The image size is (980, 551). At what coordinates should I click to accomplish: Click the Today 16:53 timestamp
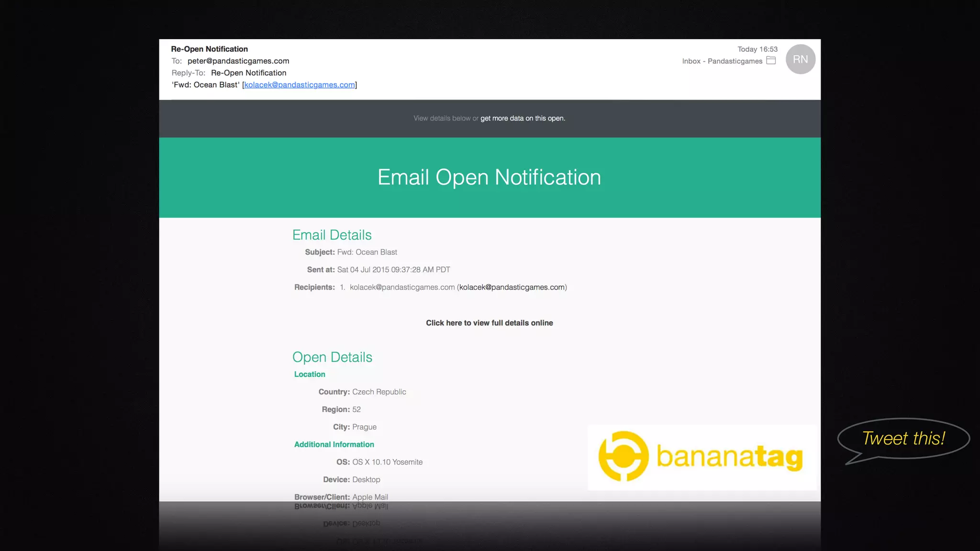click(757, 49)
